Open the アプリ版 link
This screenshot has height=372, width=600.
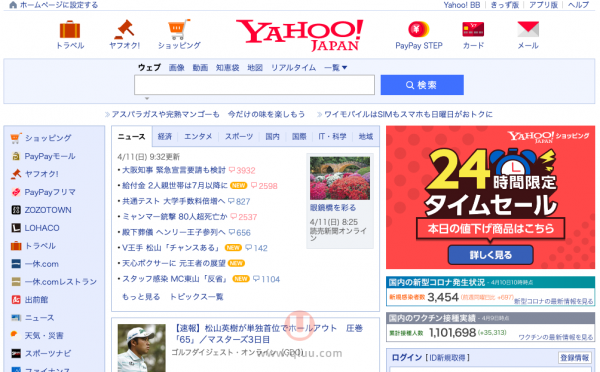[543, 5]
